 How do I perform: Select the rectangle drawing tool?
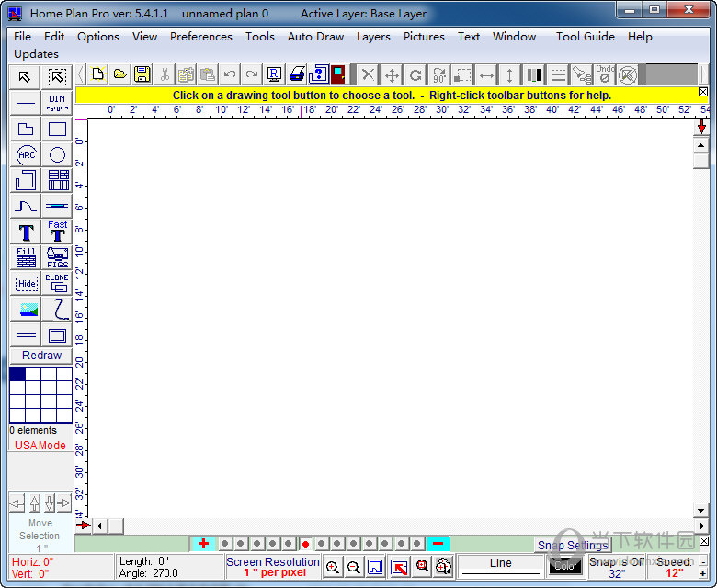tap(57, 129)
